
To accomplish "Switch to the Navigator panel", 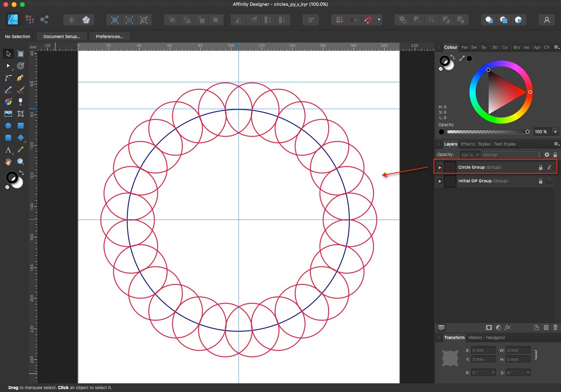I will [x=495, y=338].
